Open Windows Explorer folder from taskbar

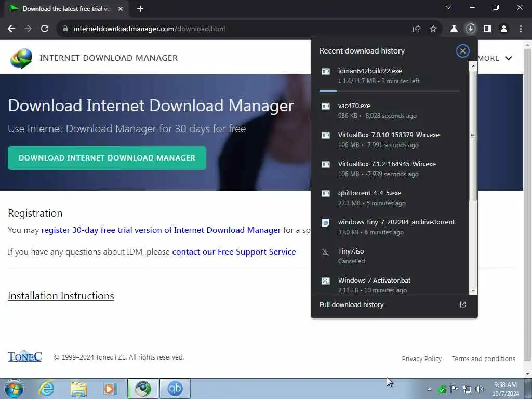pos(79,389)
